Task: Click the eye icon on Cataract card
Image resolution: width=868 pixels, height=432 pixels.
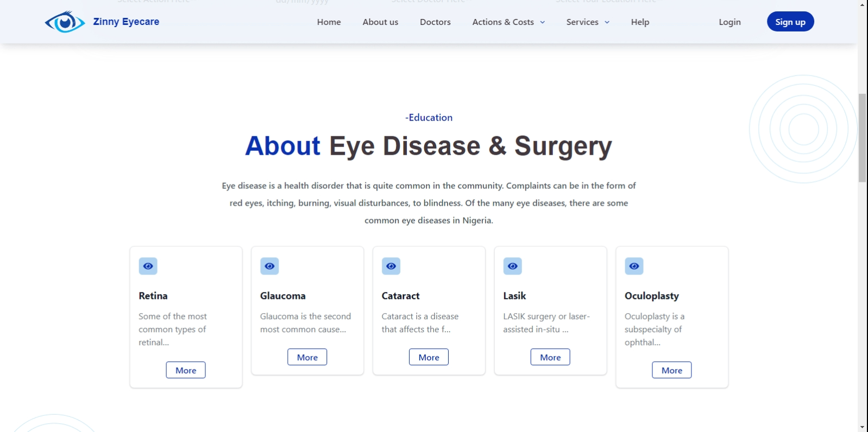Action: point(391,266)
